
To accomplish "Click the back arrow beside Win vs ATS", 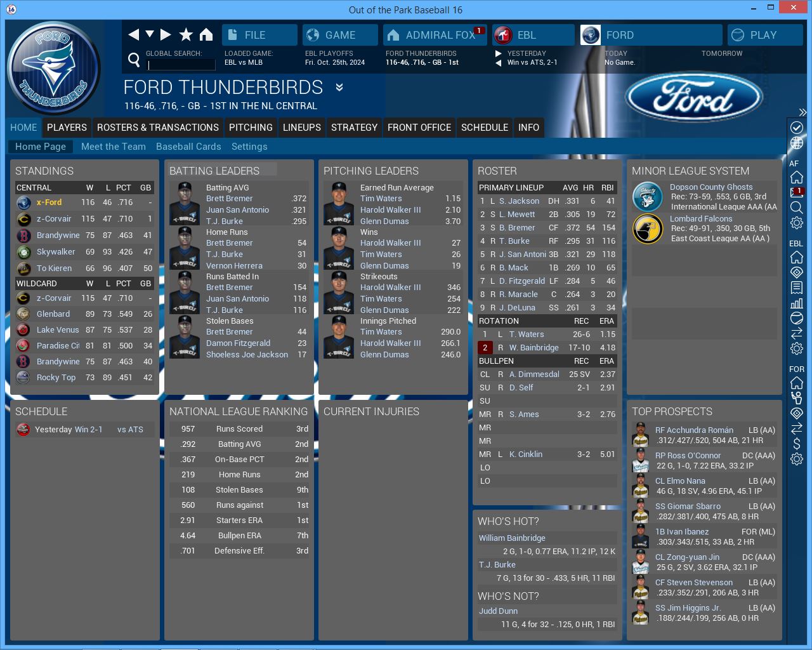I will (x=499, y=63).
